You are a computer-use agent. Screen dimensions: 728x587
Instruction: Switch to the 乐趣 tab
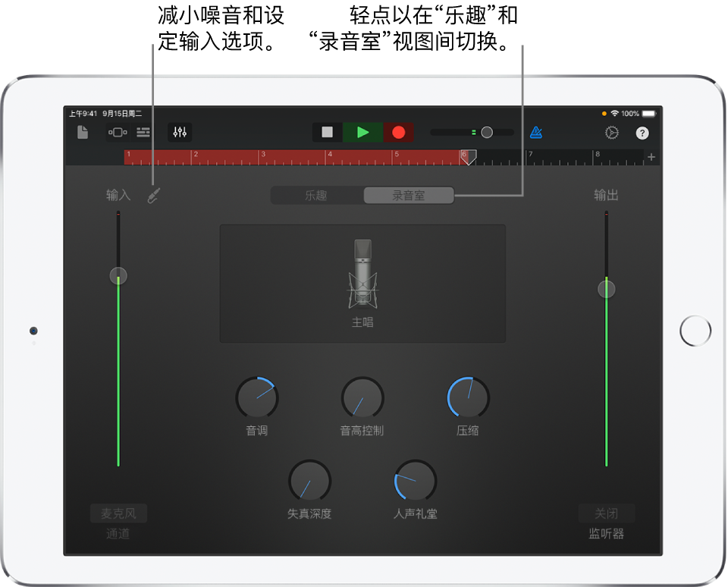[316, 195]
